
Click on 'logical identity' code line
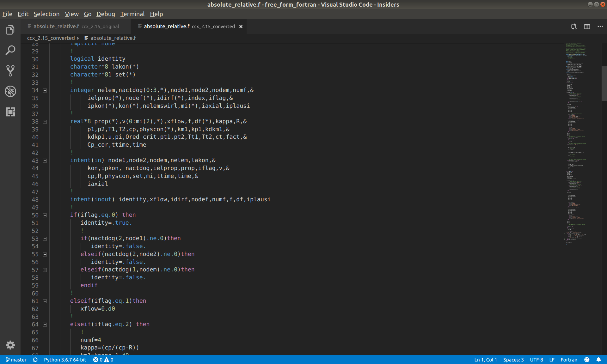[98, 59]
